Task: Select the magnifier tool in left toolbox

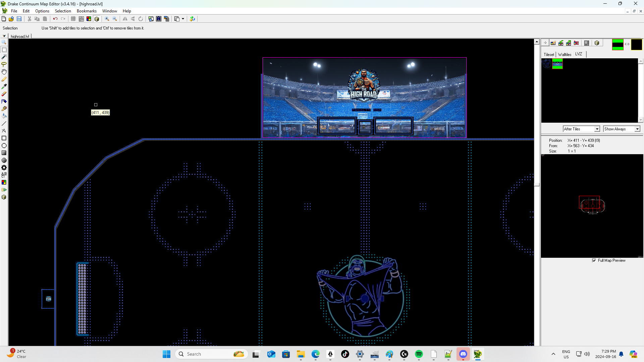Action: (4, 42)
